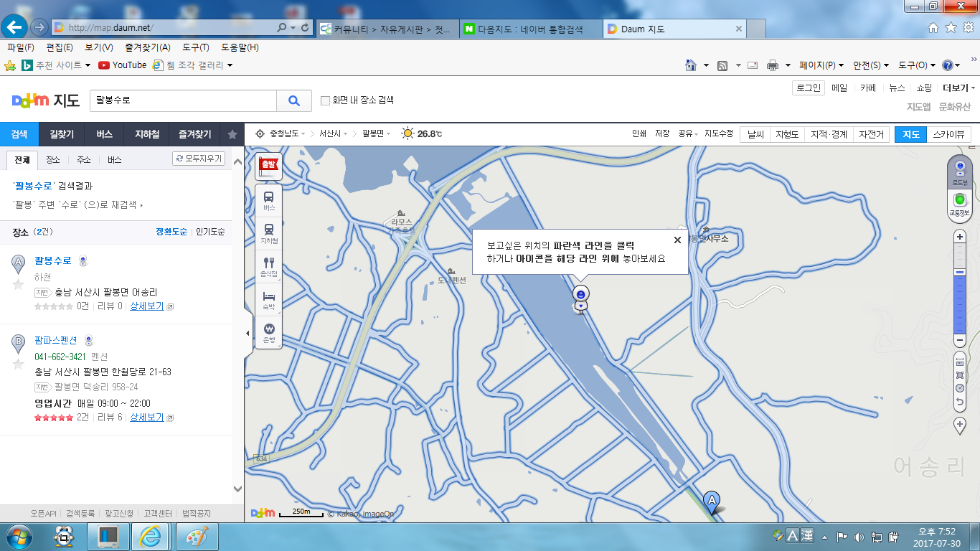The width and height of the screenshot is (980, 551).
Task: Enable the 지적·경계 cadastral overlay
Action: tap(829, 134)
